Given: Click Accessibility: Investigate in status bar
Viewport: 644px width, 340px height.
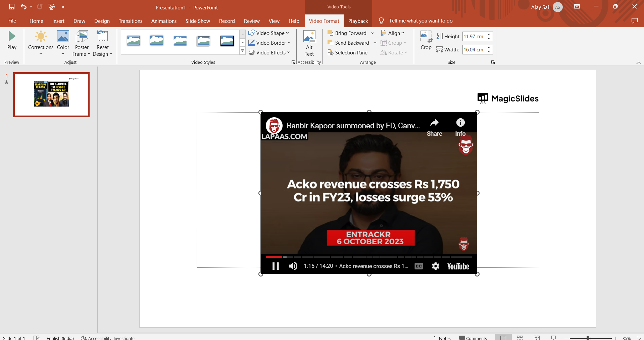Looking at the screenshot, I should click(x=108, y=338).
